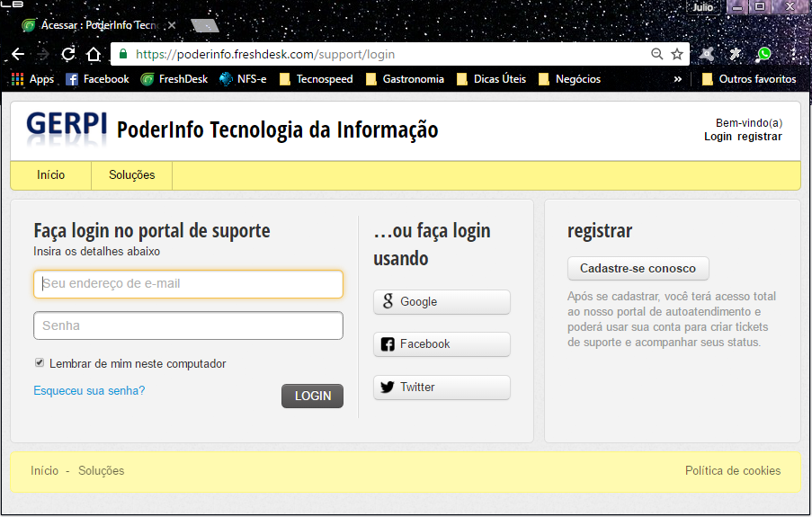812x517 pixels.
Task: Open the Dicas Úteis bookmarks folder
Action: point(492,79)
